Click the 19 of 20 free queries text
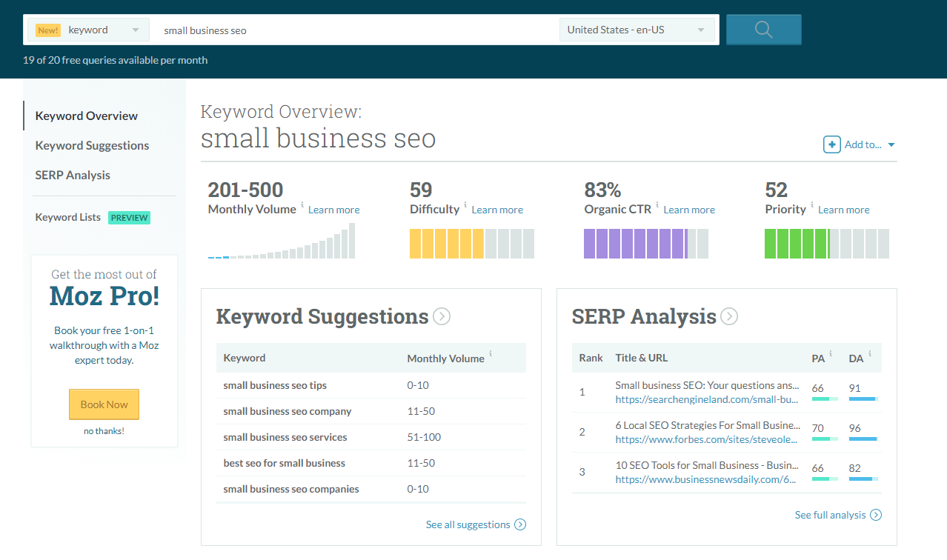 (x=115, y=60)
